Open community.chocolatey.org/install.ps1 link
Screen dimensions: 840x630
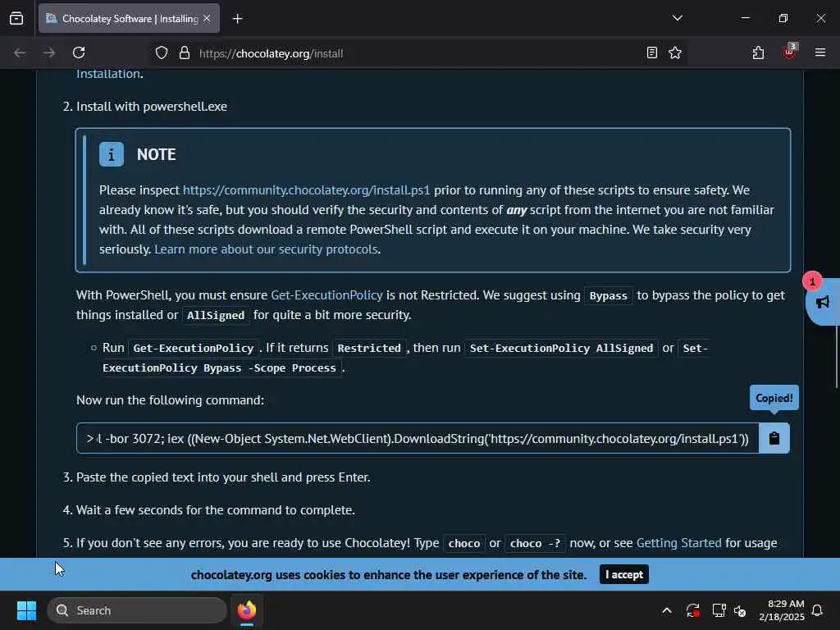click(x=307, y=190)
